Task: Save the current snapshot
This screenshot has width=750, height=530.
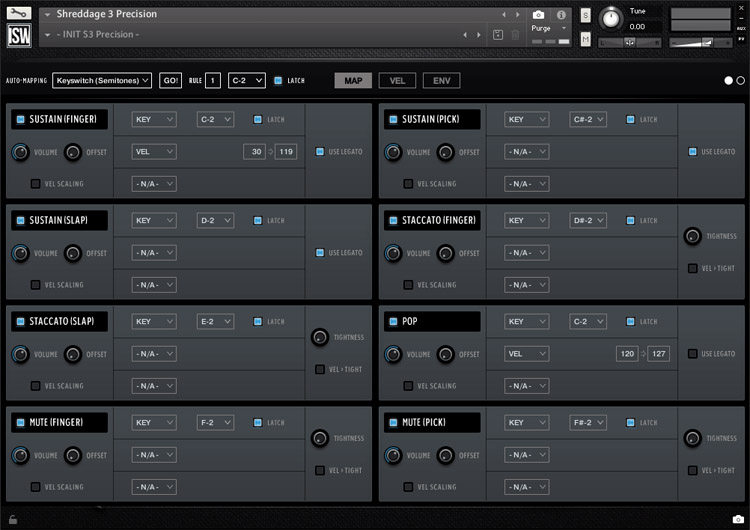Action: pyautogui.click(x=498, y=34)
